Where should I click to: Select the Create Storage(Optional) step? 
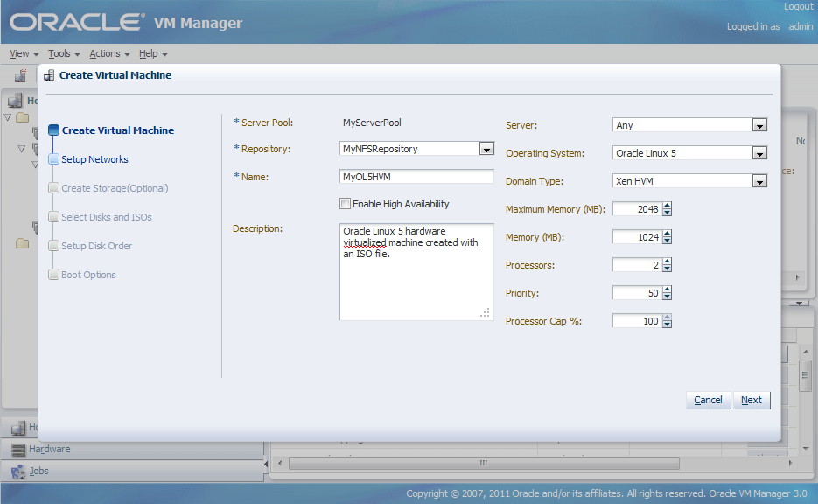(x=115, y=188)
